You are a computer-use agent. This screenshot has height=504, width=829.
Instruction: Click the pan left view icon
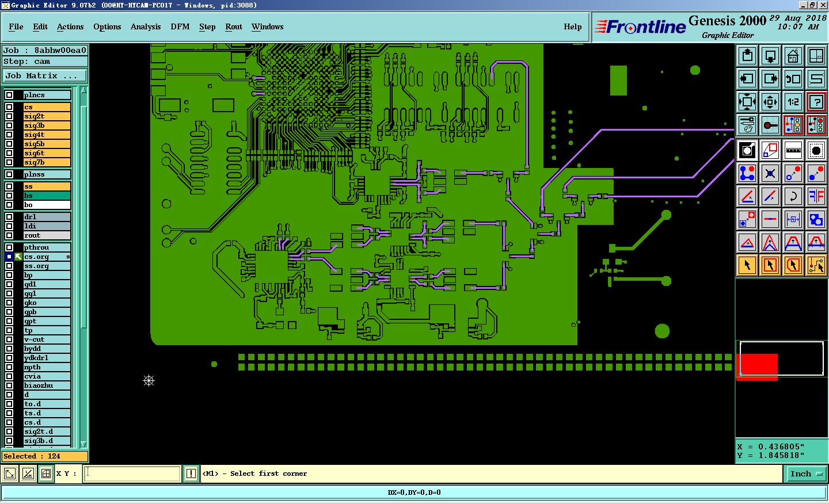747,79
